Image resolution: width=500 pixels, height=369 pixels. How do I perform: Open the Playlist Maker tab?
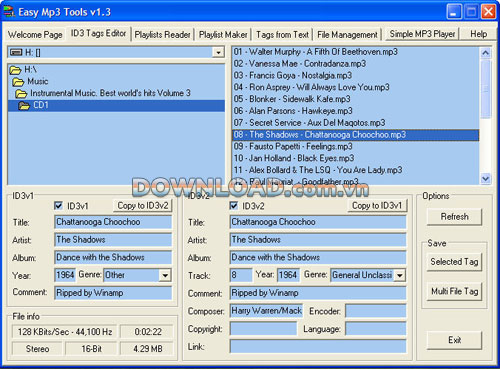[223, 34]
